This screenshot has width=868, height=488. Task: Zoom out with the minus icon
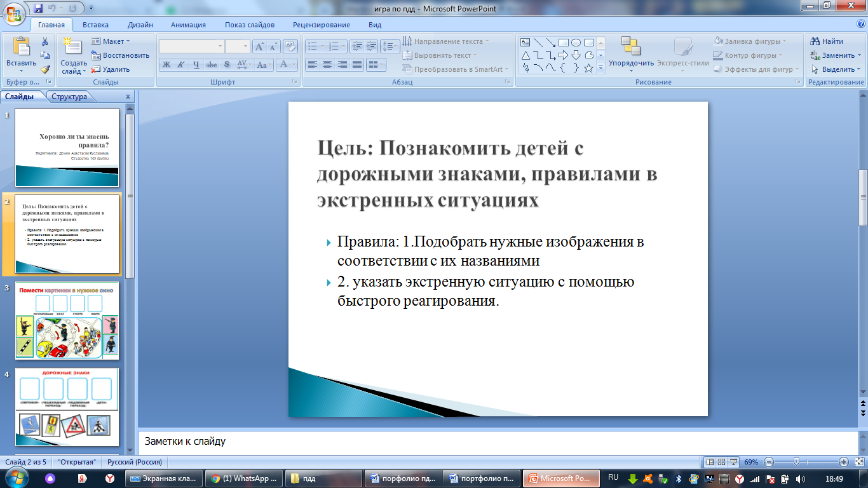click(x=769, y=462)
